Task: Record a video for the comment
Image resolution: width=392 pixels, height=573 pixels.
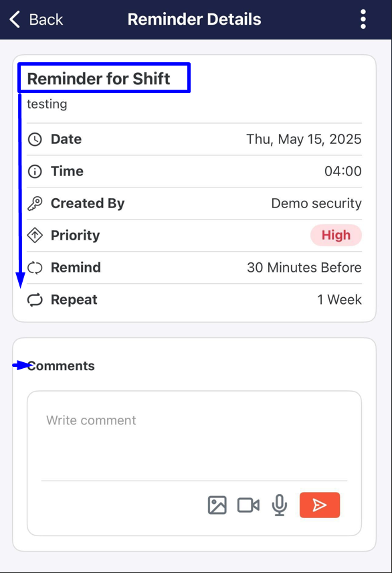Action: (248, 505)
